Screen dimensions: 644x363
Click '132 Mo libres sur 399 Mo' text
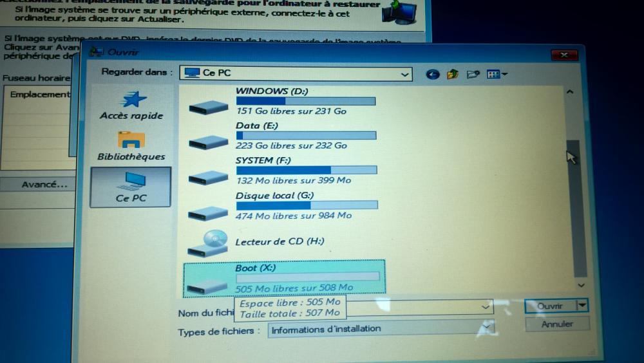pyautogui.click(x=294, y=180)
